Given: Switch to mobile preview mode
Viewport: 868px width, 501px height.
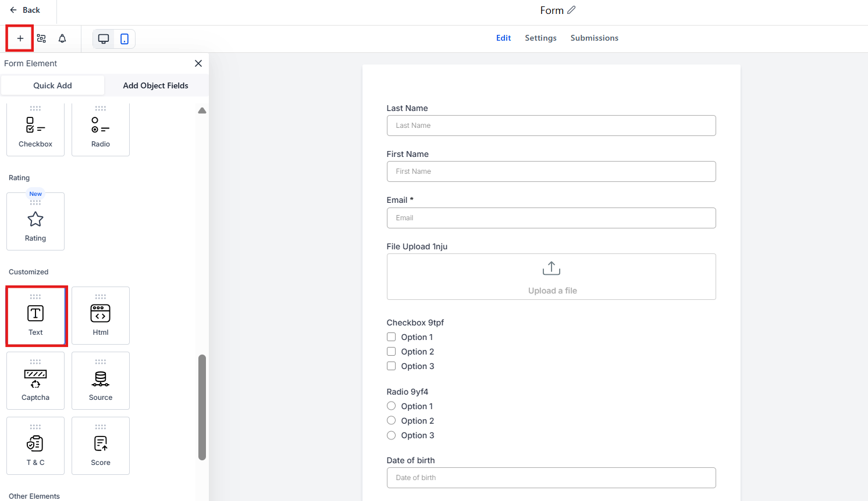Looking at the screenshot, I should [124, 39].
